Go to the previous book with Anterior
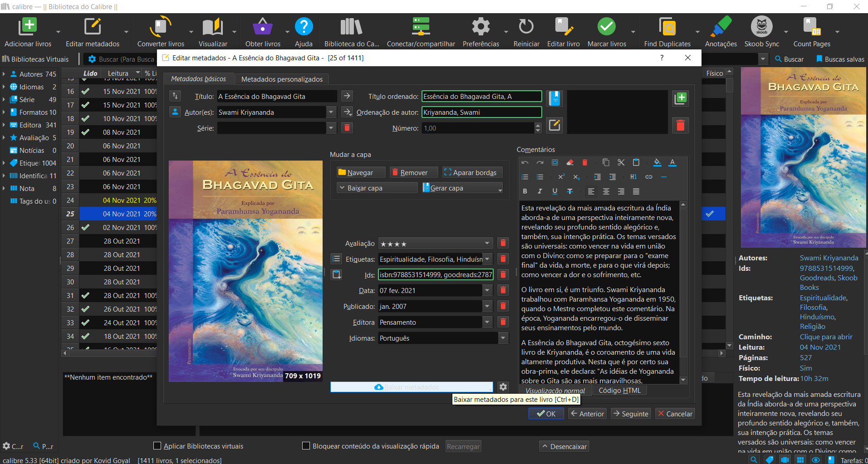The image size is (868, 464). 587,414
